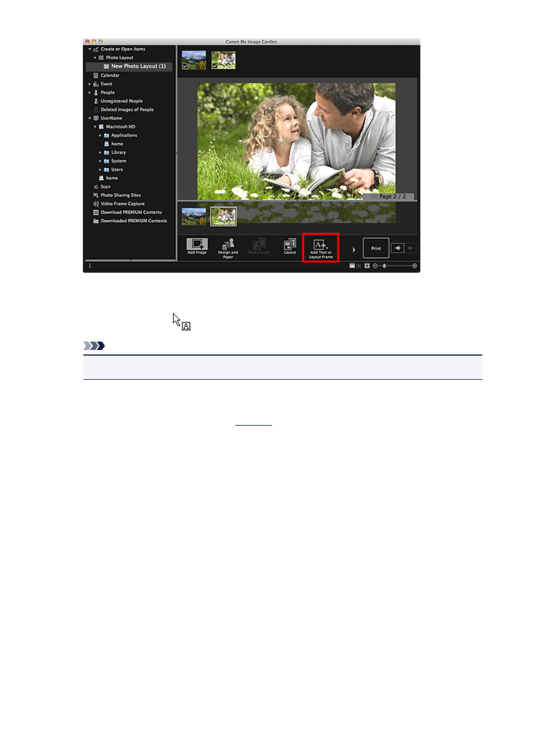
Task: Open Unregistered People in sidebar
Action: click(121, 101)
